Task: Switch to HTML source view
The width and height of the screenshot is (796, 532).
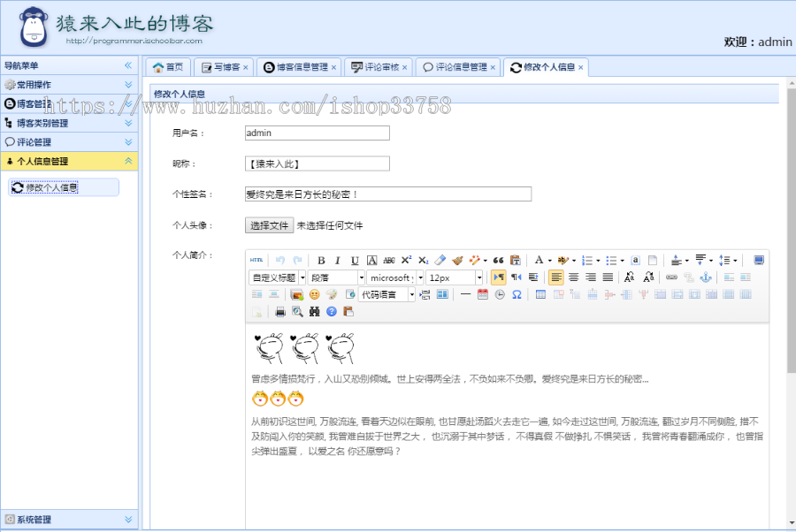Action: 256,260
